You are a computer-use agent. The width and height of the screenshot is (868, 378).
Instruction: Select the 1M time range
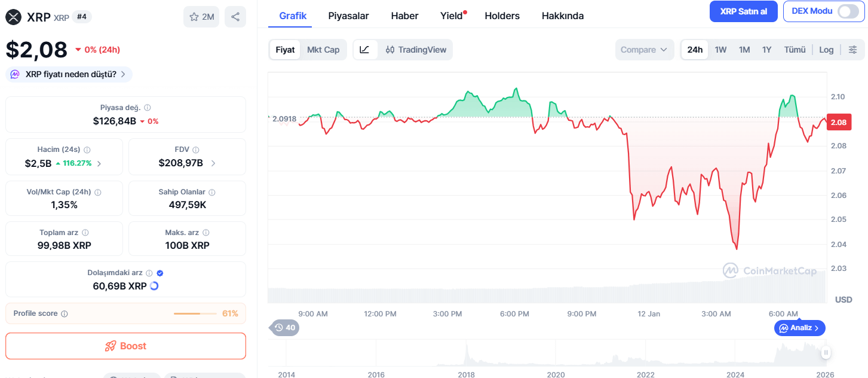[744, 50]
